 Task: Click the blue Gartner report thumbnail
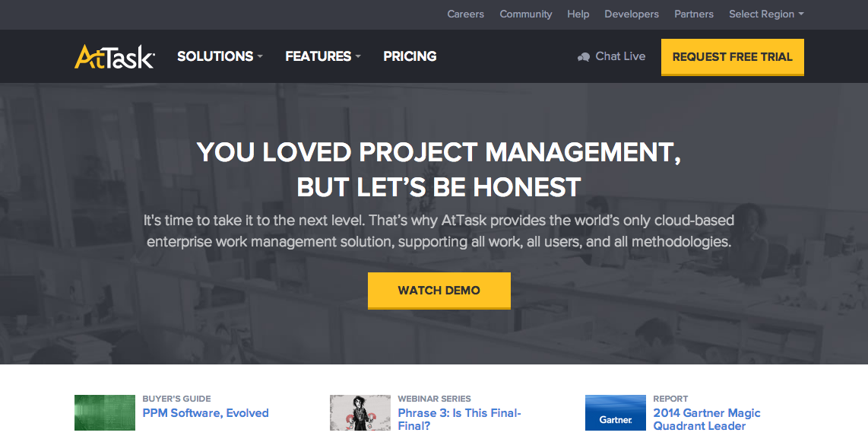pos(616,413)
